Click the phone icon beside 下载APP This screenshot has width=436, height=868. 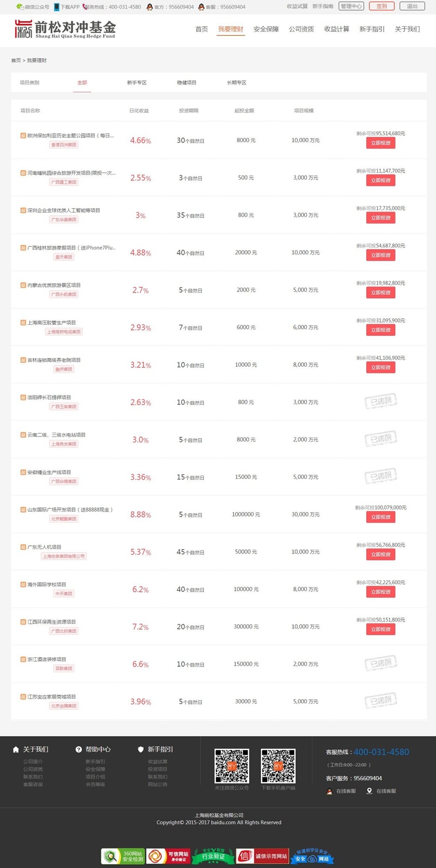click(57, 7)
